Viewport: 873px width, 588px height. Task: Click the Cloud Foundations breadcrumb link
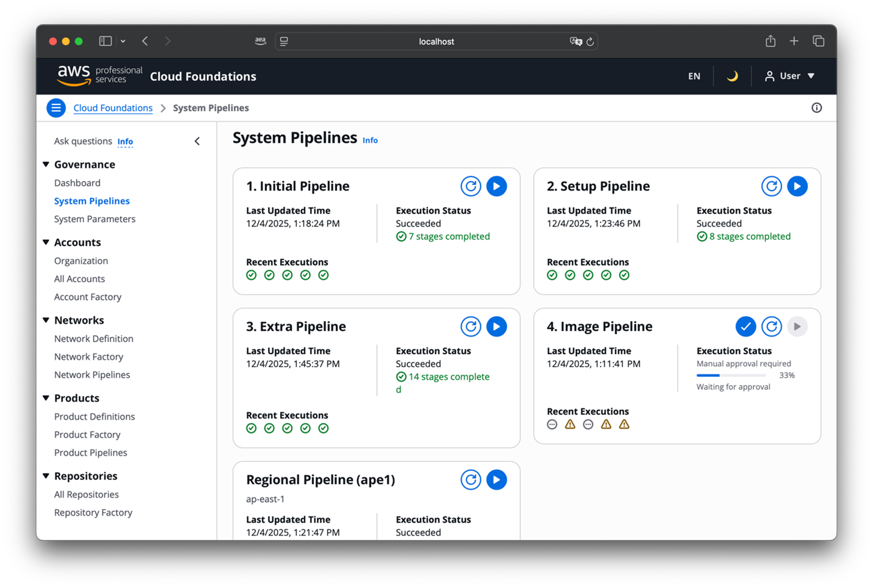point(113,108)
